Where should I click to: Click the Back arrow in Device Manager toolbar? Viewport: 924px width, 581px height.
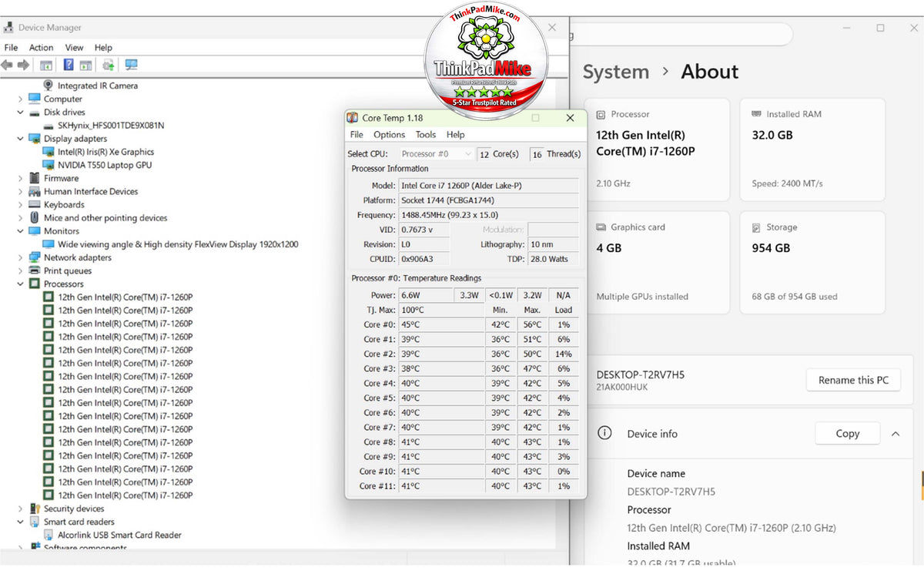7,65
